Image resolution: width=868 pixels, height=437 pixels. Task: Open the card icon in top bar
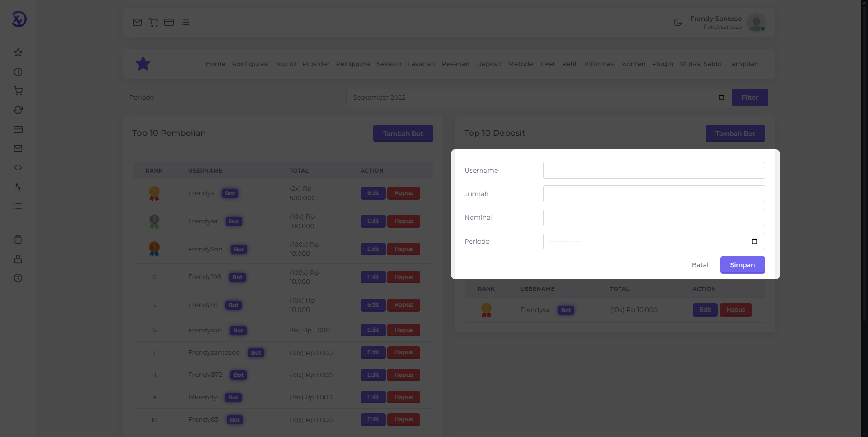(169, 22)
